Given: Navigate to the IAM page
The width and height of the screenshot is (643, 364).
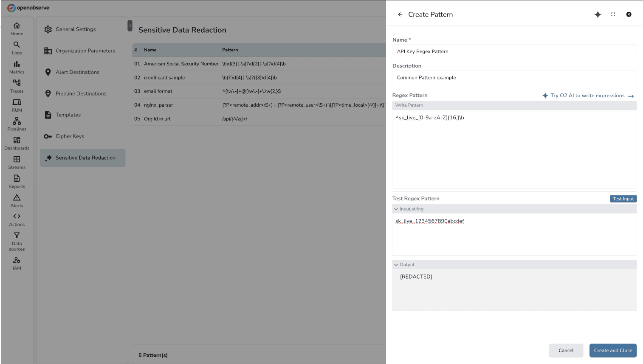Looking at the screenshot, I should pos(17,263).
